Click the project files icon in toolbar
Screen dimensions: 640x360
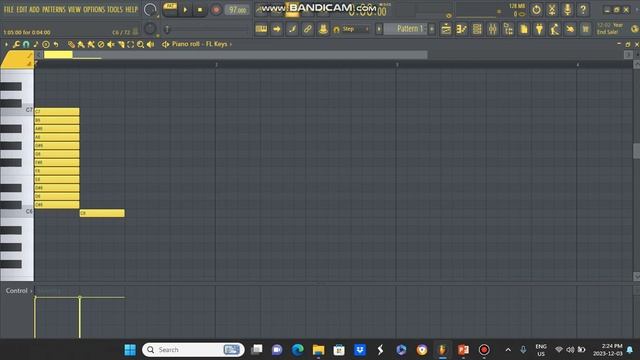[x=524, y=29]
